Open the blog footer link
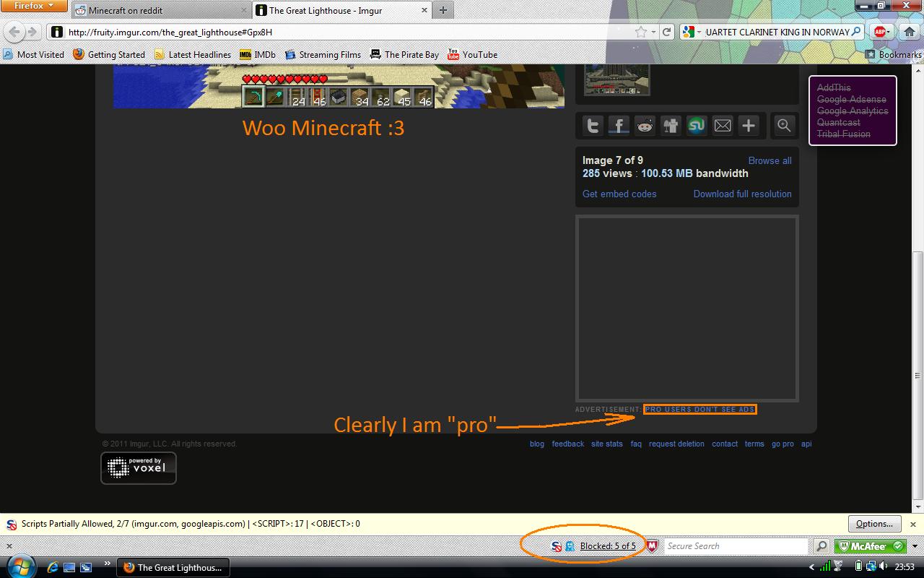 point(537,444)
